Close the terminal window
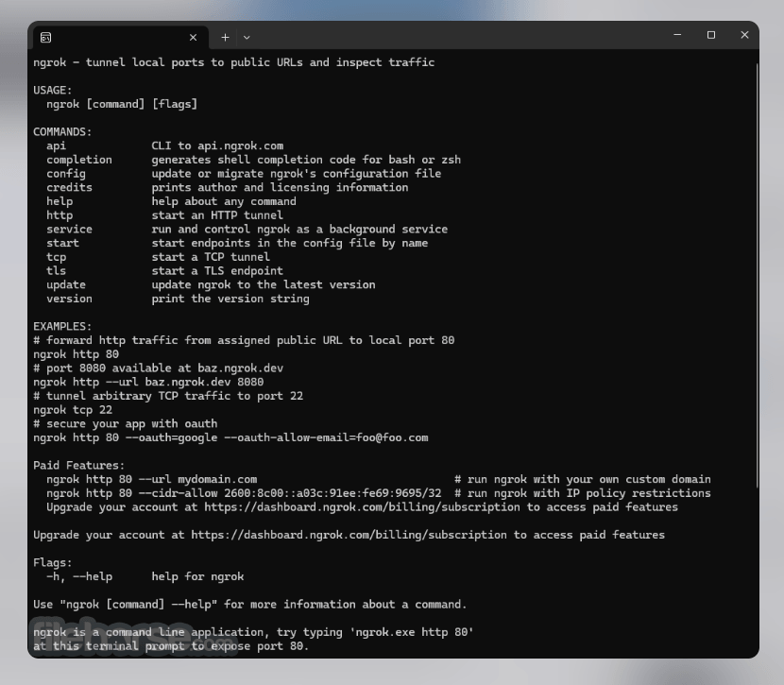Screen dimensions: 784x685 pyautogui.click(x=744, y=35)
